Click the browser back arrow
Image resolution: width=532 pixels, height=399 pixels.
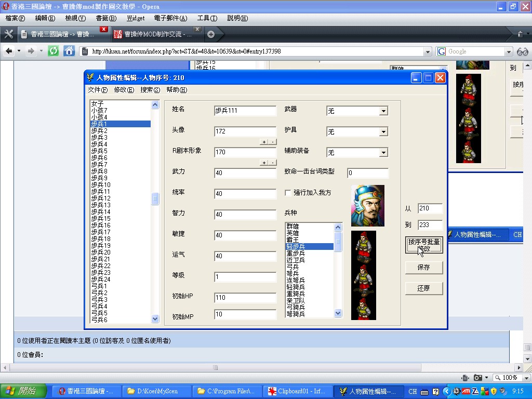[x=9, y=51]
